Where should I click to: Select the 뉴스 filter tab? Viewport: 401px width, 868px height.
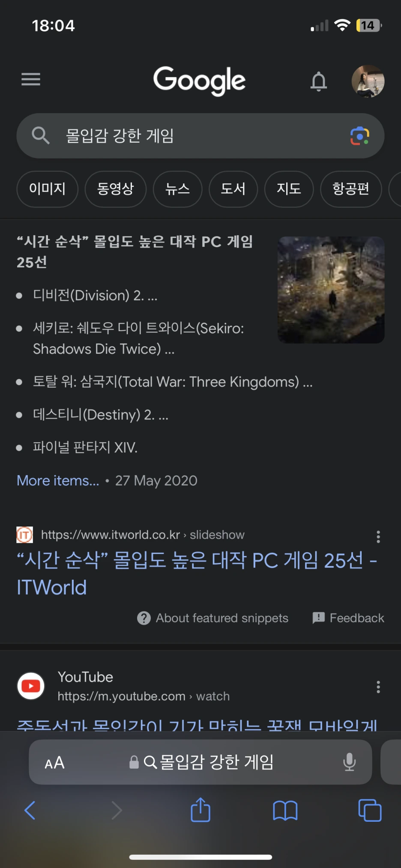[x=178, y=189]
